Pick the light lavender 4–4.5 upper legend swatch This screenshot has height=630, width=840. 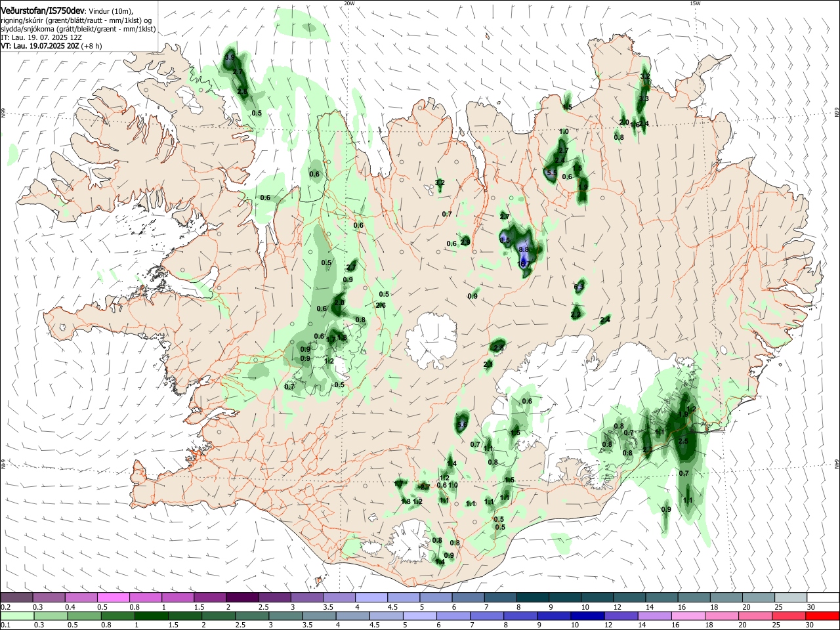370,598
